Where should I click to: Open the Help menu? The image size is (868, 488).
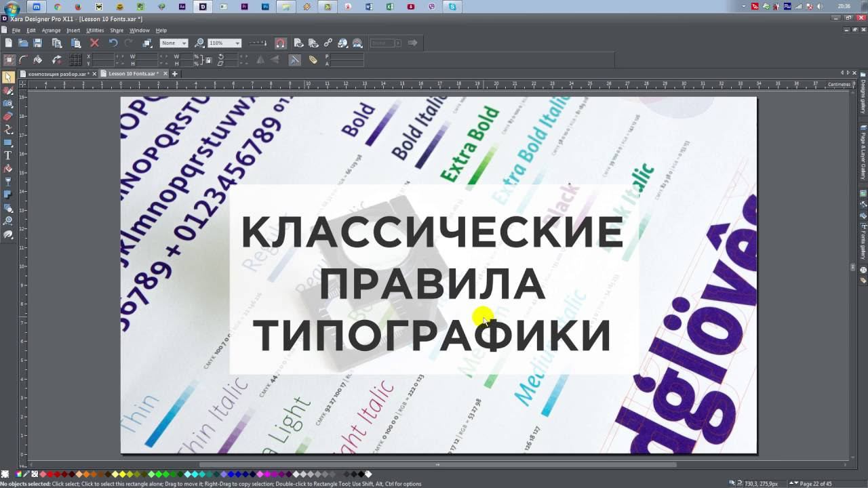click(x=161, y=30)
